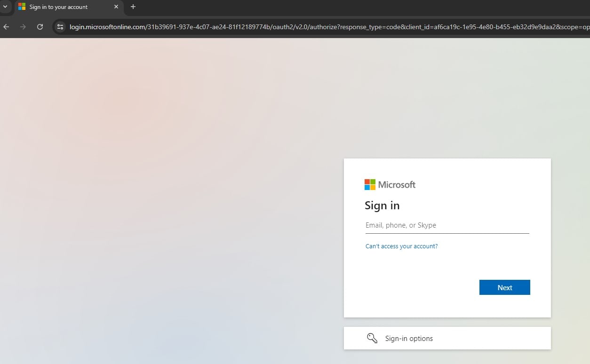Reload the page with the refresh icon
This screenshot has height=364, width=590.
point(40,27)
